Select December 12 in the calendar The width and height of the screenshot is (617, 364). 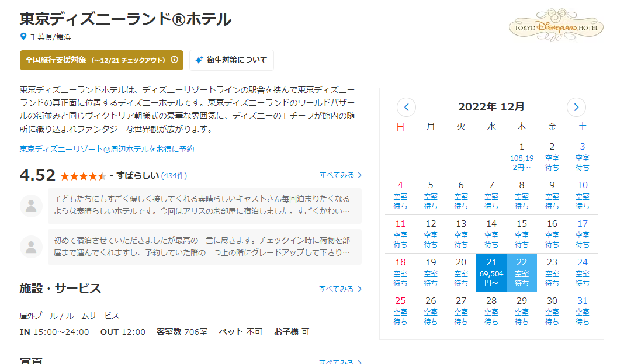pos(431,234)
